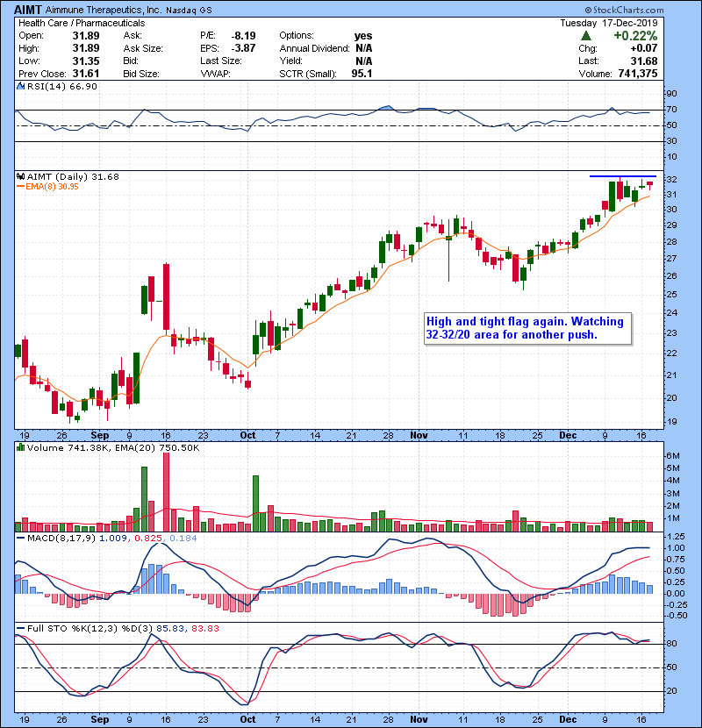The width and height of the screenshot is (702, 728).
Task: Click the Volume value 741,375 in the header
Action: 638,74
